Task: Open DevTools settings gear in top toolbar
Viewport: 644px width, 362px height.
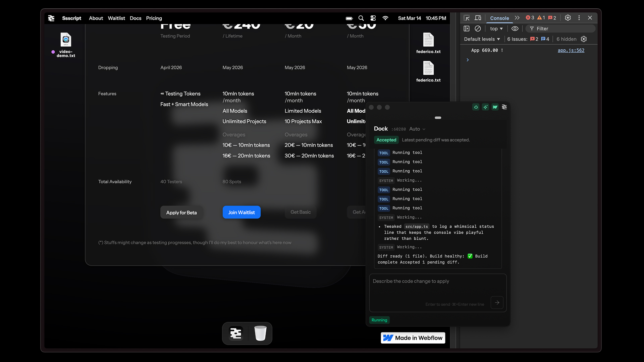Action: 568,18
